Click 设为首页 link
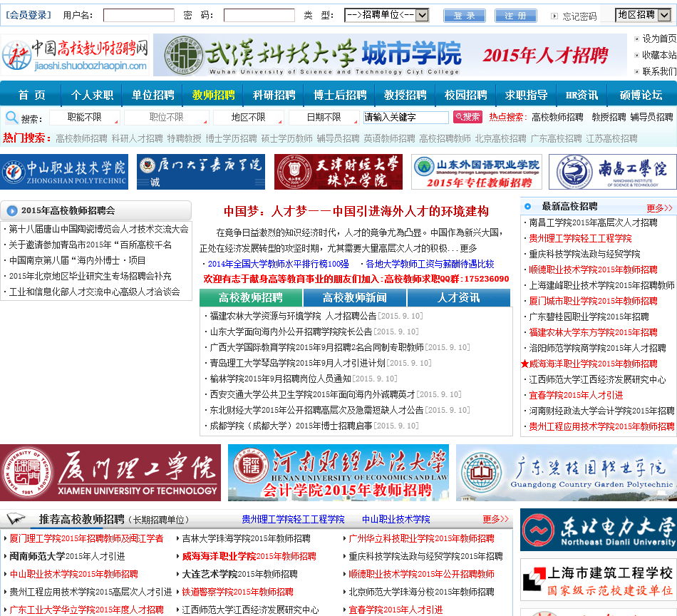This screenshot has height=616, width=677. [659, 38]
